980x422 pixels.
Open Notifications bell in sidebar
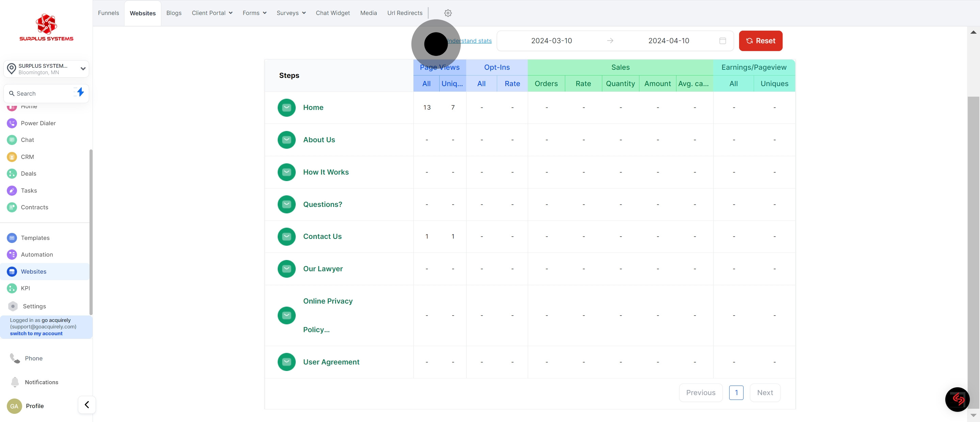[15, 382]
